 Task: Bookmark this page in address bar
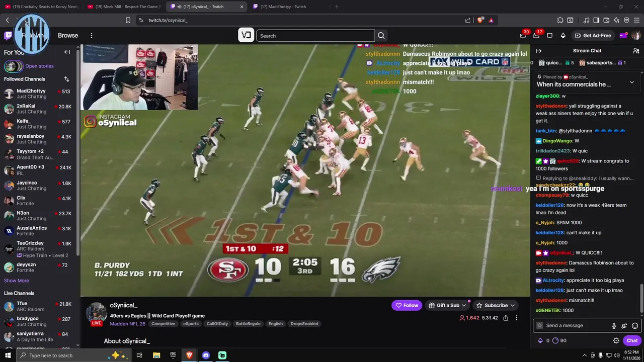coord(128,20)
